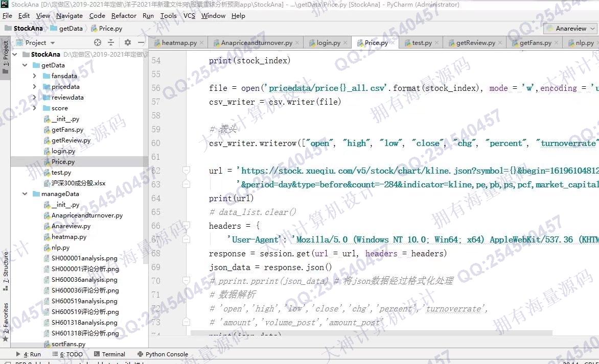The width and height of the screenshot is (599, 364).
Task: Open the 4: Run tool window
Action: click(x=28, y=354)
